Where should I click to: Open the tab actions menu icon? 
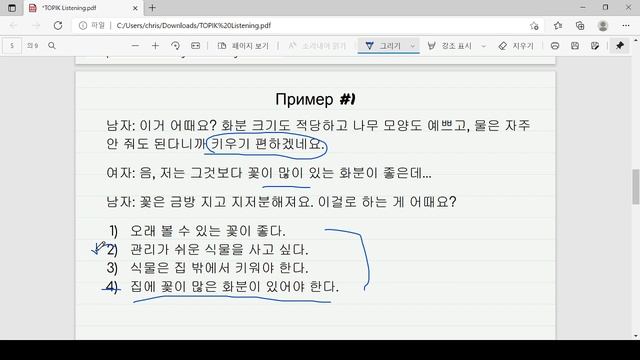pos(12,8)
